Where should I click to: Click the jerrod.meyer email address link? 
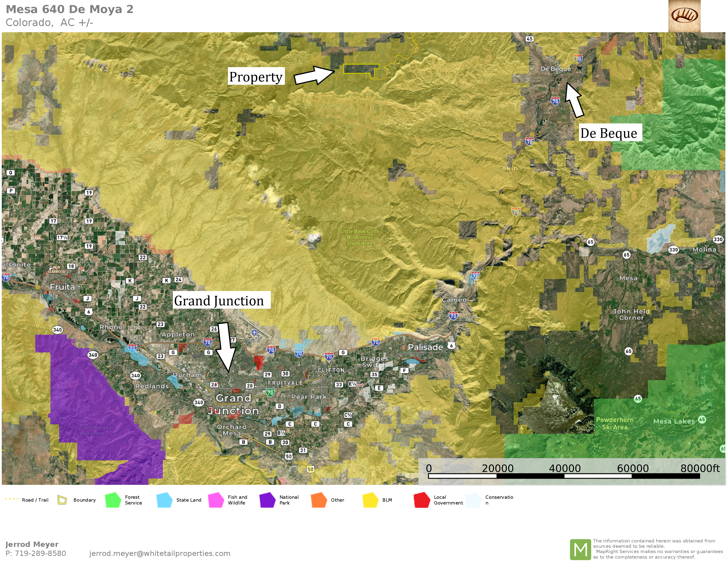[160, 553]
